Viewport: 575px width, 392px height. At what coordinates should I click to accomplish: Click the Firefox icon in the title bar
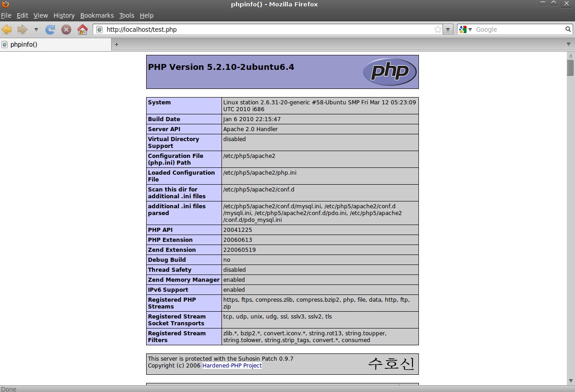5,4
